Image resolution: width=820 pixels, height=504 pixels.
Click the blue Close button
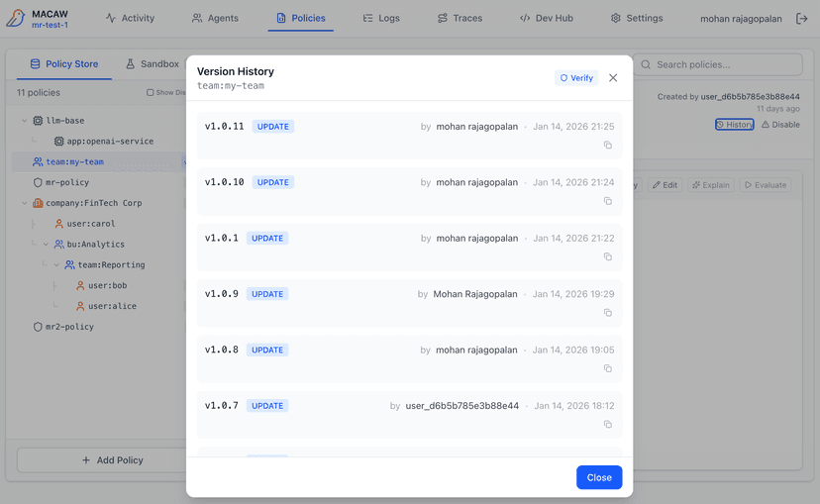pyautogui.click(x=599, y=477)
